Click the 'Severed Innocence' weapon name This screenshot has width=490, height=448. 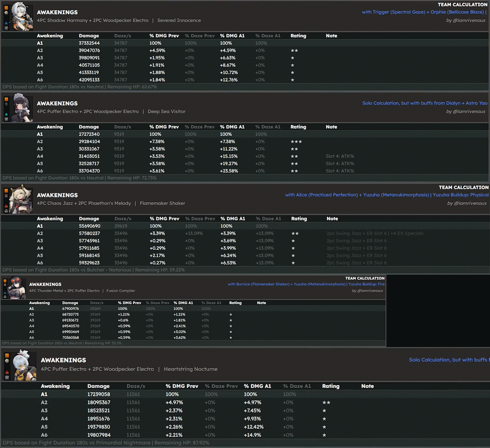tap(179, 20)
